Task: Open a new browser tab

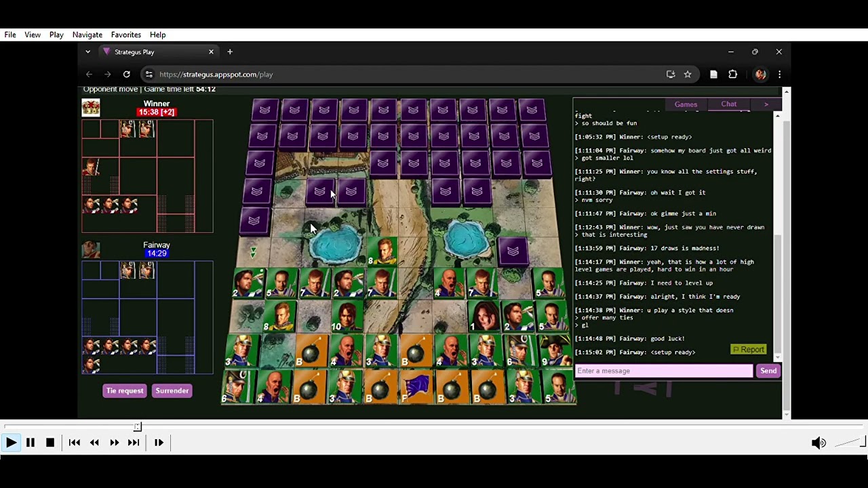Action: click(x=230, y=52)
